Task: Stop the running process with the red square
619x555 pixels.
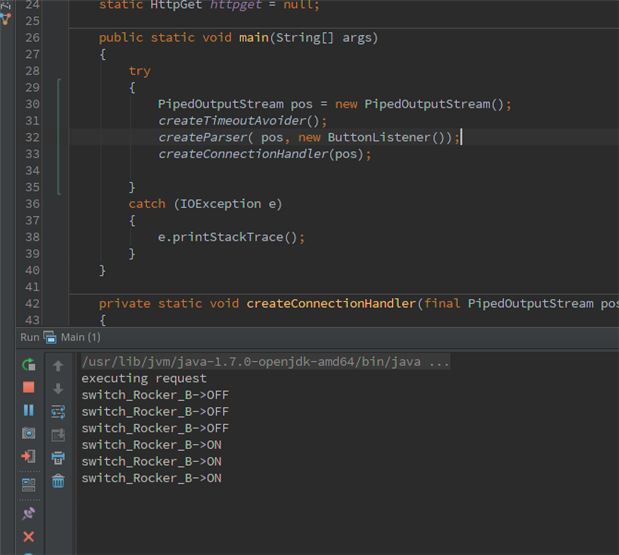Action: pos(28,388)
